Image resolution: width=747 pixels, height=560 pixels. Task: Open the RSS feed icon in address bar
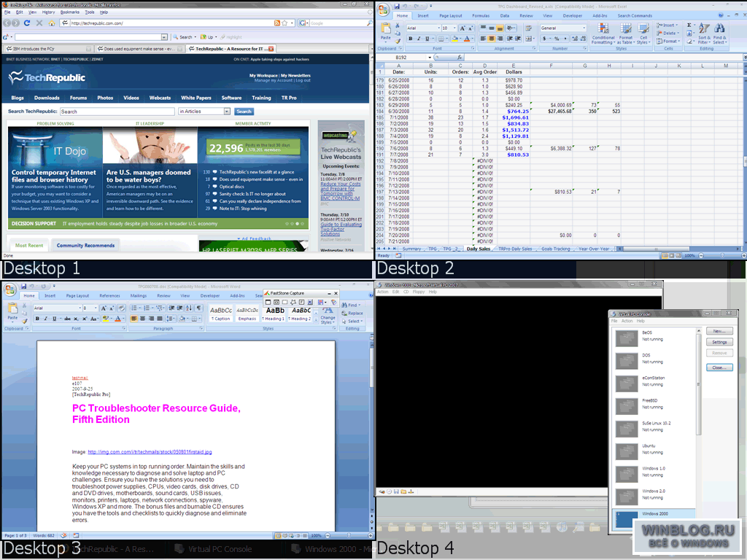point(276,23)
